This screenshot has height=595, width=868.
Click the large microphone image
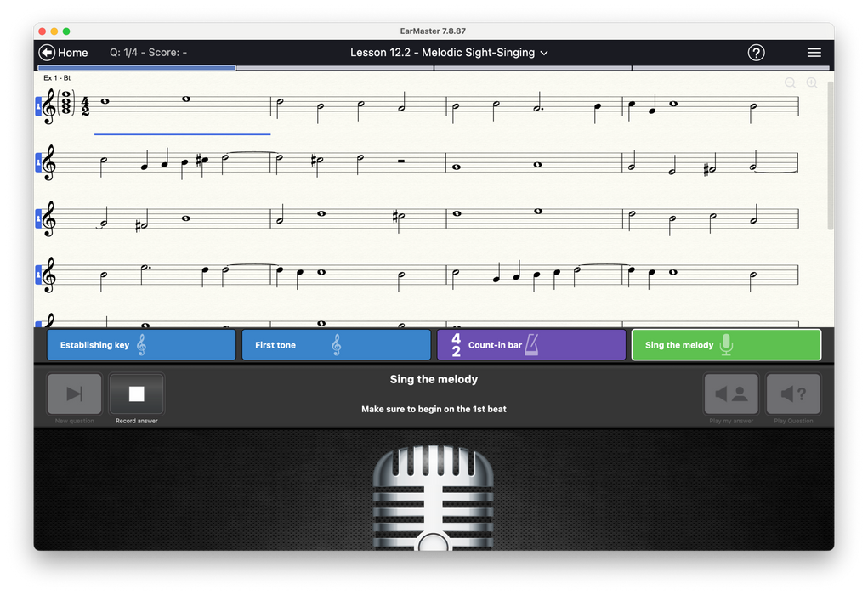tap(433, 497)
